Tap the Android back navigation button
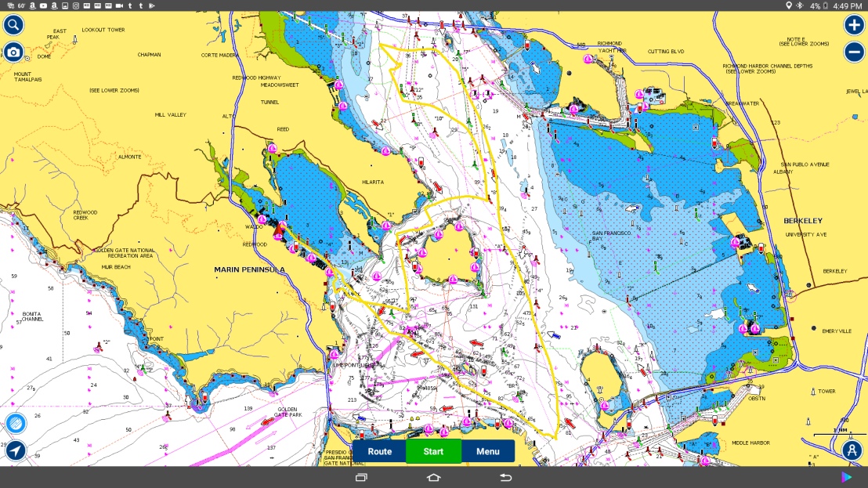This screenshot has width=868, height=488. pyautogui.click(x=506, y=477)
